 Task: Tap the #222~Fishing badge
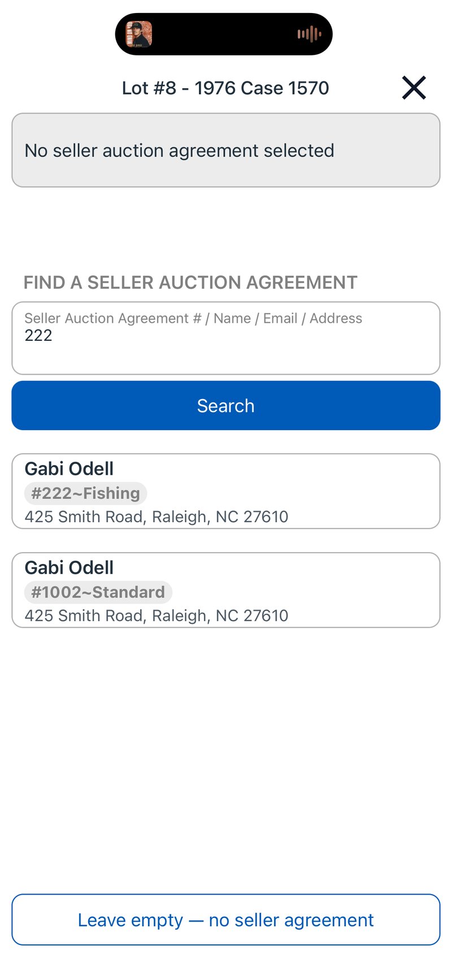click(85, 493)
